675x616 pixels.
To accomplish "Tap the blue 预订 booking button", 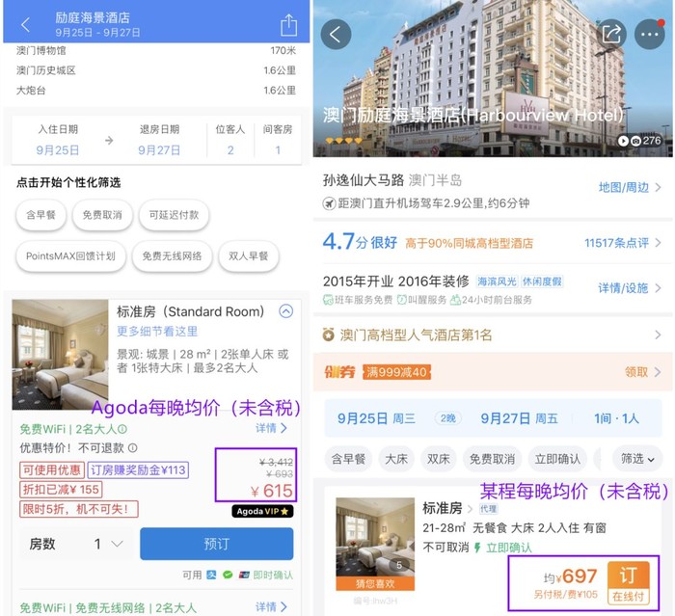I will (217, 544).
